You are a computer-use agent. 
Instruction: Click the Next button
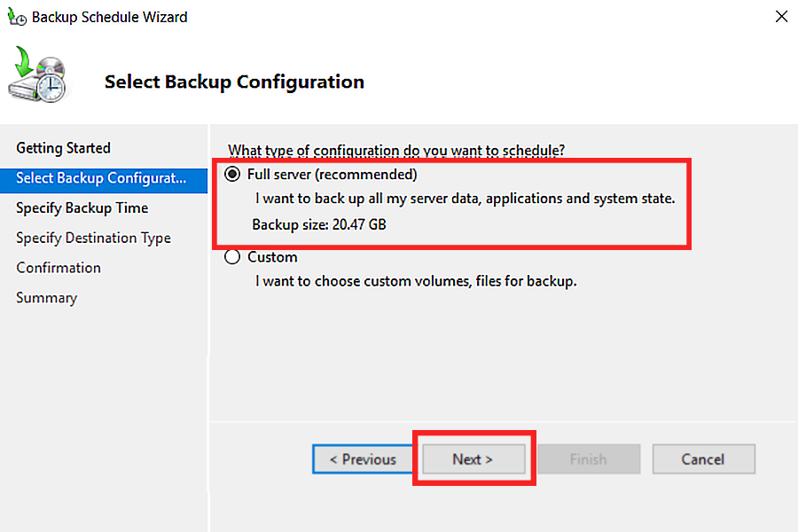click(x=473, y=459)
